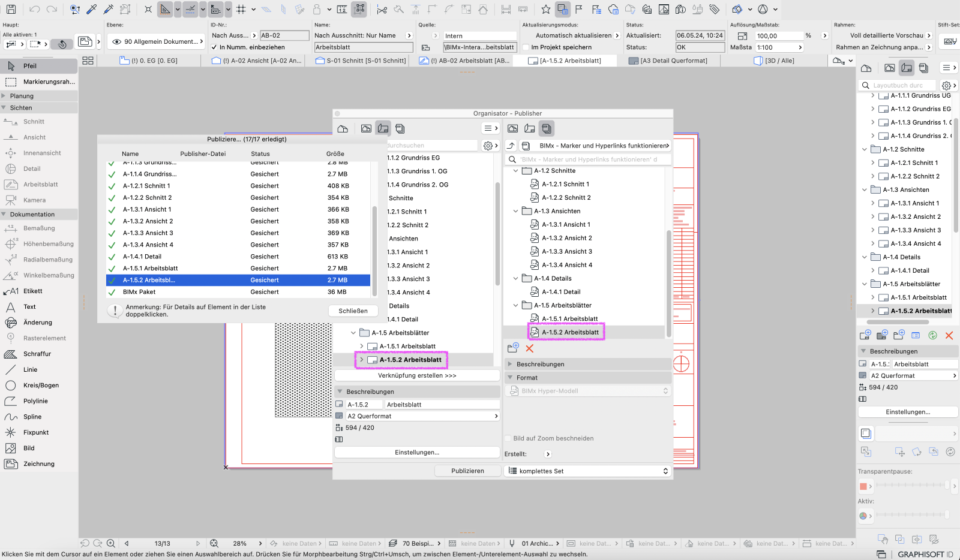Viewport: 960px width, 560px height.
Task: Click the Layoutbuch search field
Action: pos(899,85)
